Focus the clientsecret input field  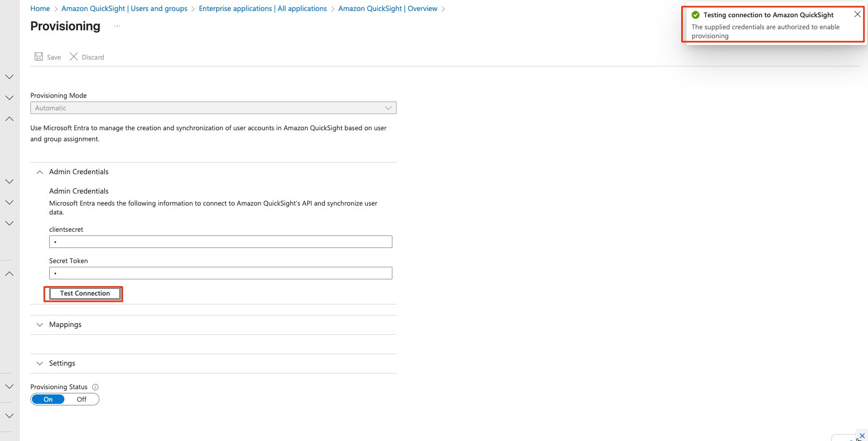tap(220, 242)
